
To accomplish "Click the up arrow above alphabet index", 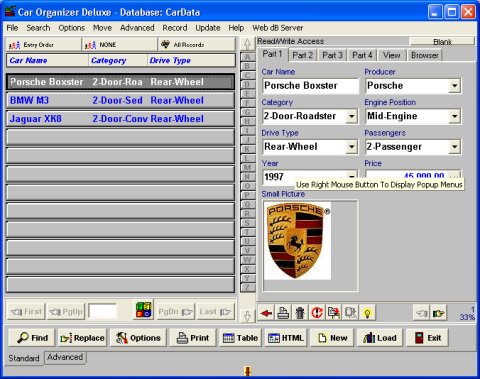I will pos(247,44).
